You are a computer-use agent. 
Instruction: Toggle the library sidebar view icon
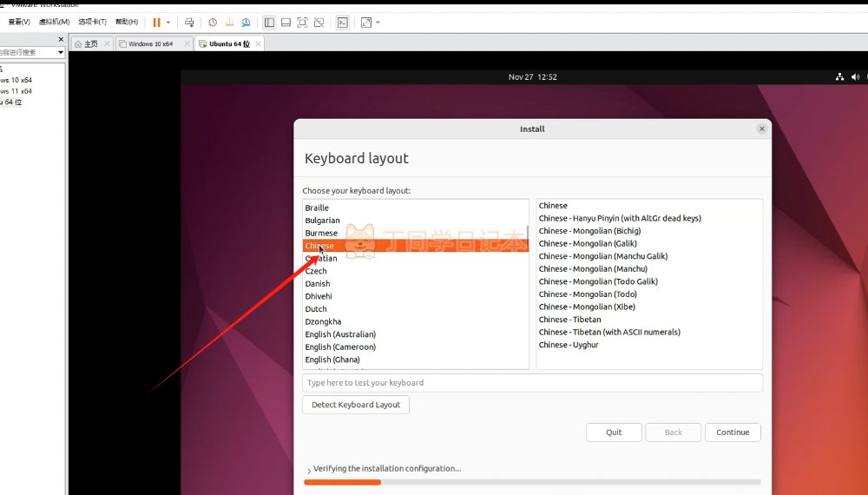pyautogui.click(x=270, y=23)
